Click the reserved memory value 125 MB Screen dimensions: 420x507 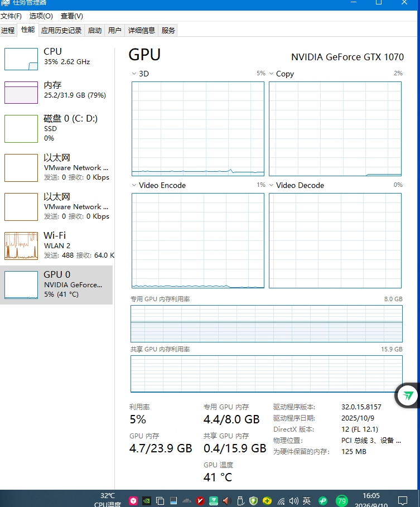pos(354,452)
